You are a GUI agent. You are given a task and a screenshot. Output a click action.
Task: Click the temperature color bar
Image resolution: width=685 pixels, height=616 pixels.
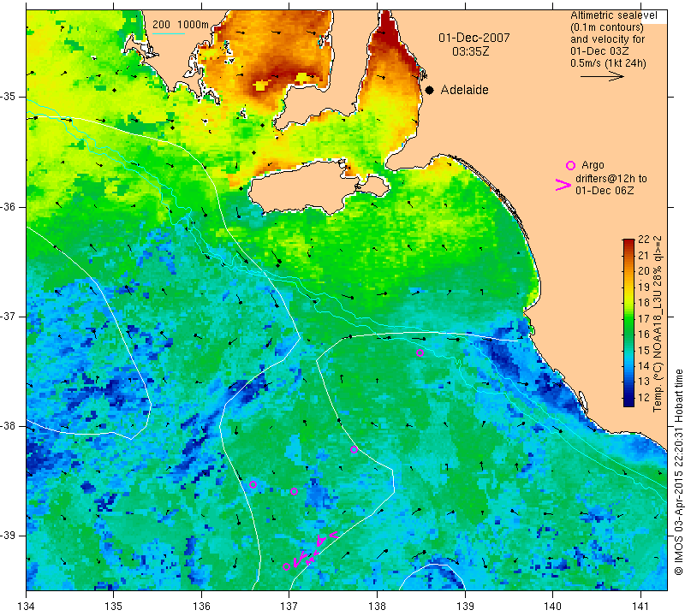tap(628, 323)
